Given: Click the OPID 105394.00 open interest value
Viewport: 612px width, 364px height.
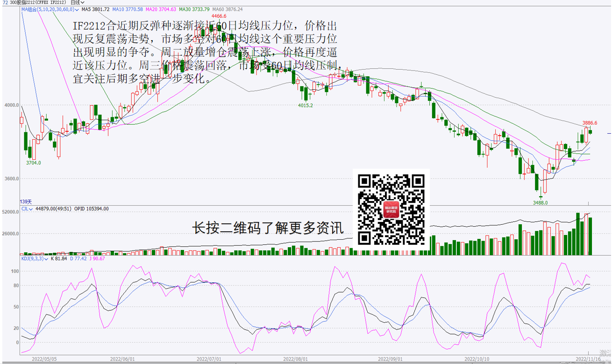Looking at the screenshot, I should click(92, 209).
